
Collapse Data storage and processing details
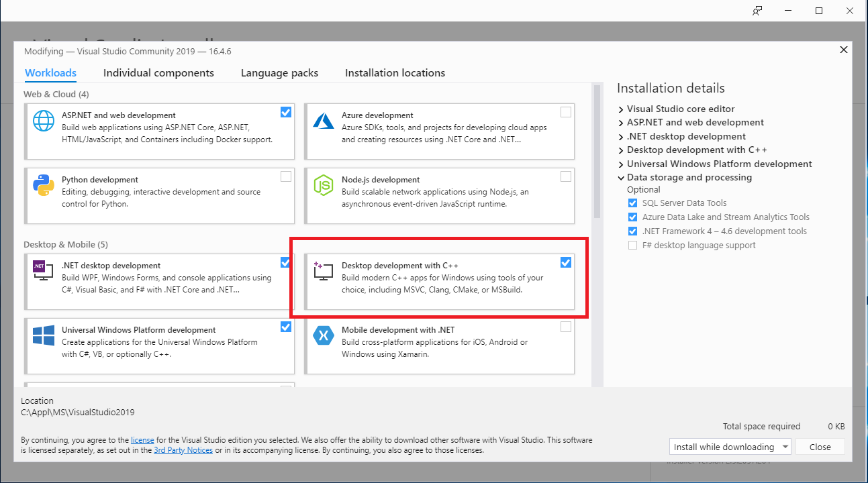click(621, 178)
